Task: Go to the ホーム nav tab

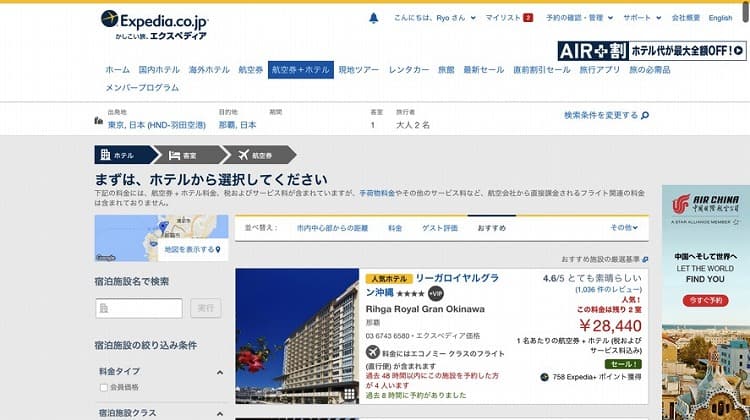Action: pos(118,70)
